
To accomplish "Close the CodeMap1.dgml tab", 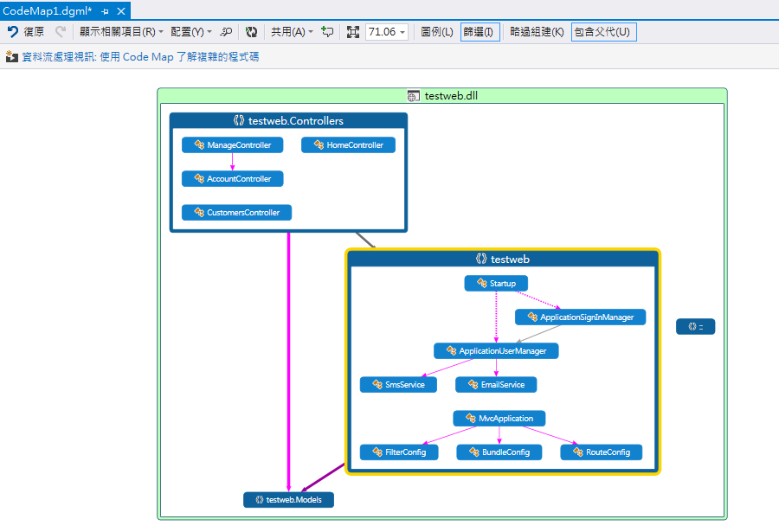I will tap(120, 11).
